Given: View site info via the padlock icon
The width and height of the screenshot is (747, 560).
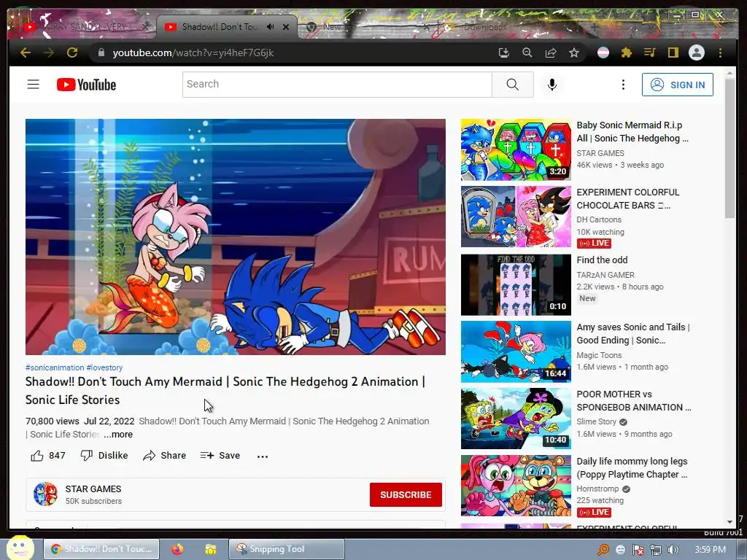Looking at the screenshot, I should click(101, 52).
